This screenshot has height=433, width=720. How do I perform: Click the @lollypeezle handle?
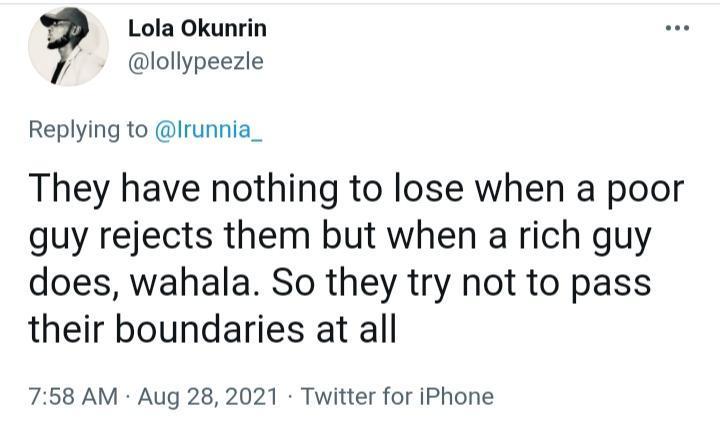(196, 61)
